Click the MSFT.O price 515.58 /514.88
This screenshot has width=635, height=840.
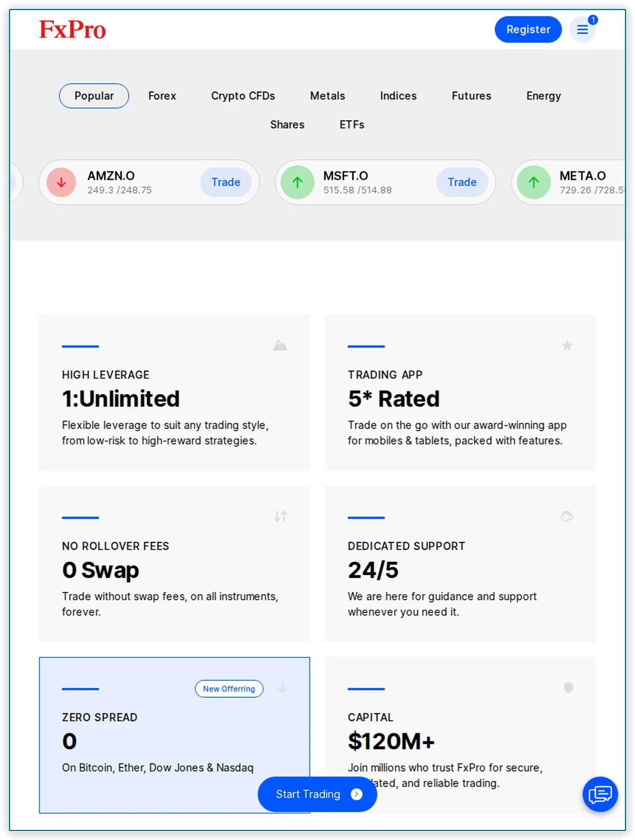point(358,190)
